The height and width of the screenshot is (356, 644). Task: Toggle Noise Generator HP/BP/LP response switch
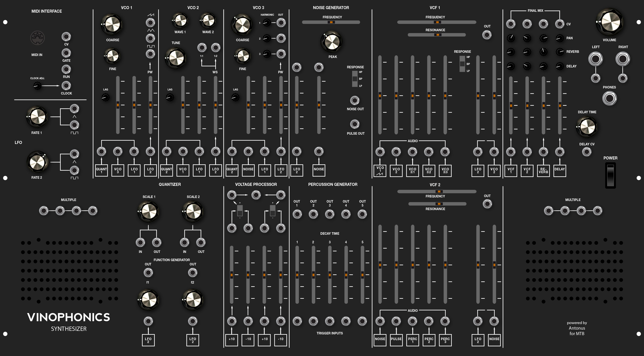pos(354,79)
